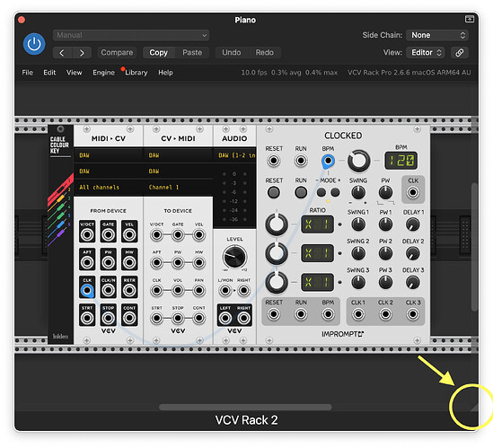The height and width of the screenshot is (448, 493).
Task: Toggle the Clocked RESET push button
Action: click(274, 192)
